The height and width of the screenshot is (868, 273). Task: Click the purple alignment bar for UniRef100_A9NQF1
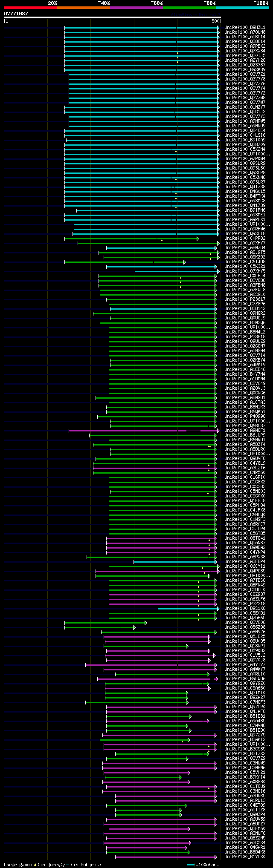tap(144, 431)
